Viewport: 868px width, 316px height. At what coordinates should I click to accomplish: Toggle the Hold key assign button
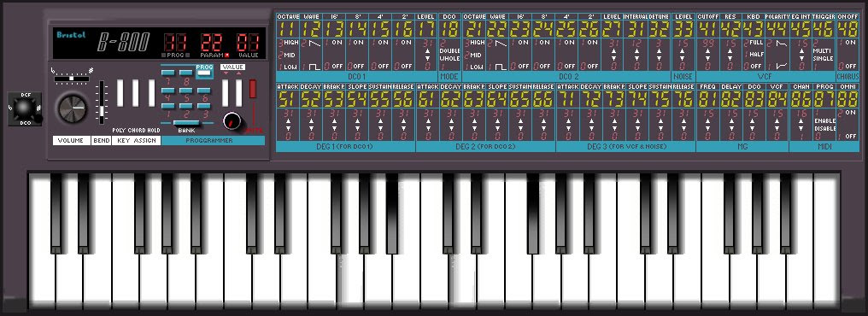(152, 93)
